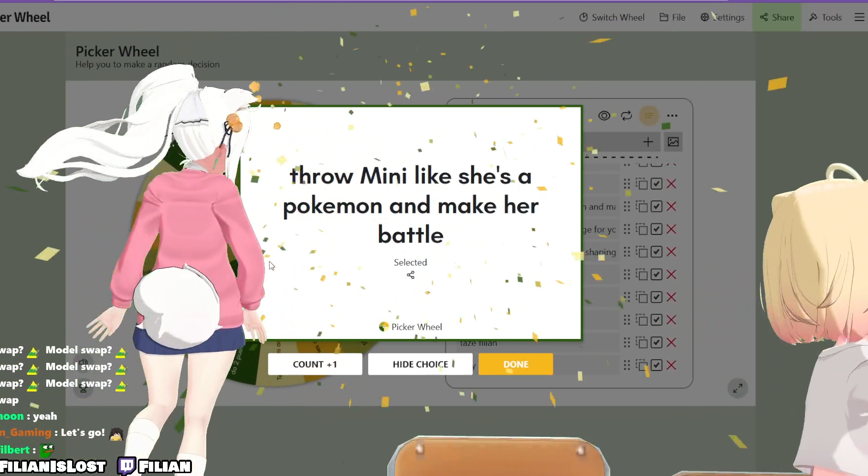Open the three-dots more options menu

(x=672, y=116)
